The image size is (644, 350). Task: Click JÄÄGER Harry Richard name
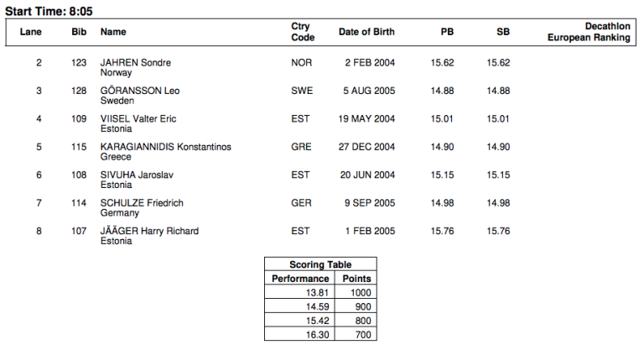tap(149, 231)
